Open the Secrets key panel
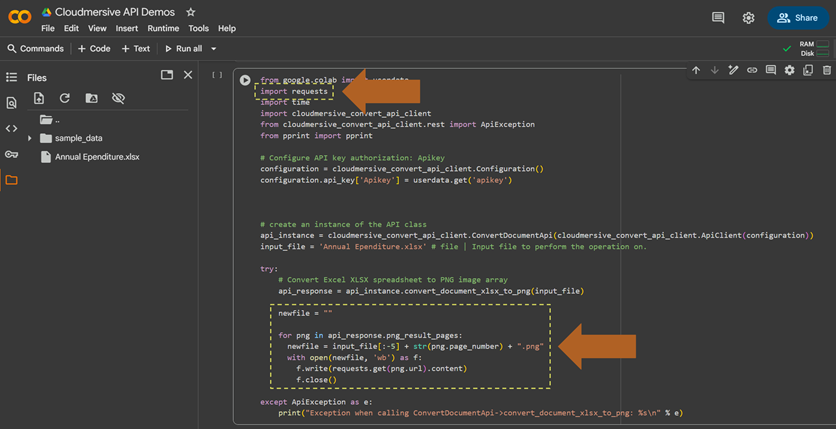The height and width of the screenshot is (429, 836). point(12,155)
